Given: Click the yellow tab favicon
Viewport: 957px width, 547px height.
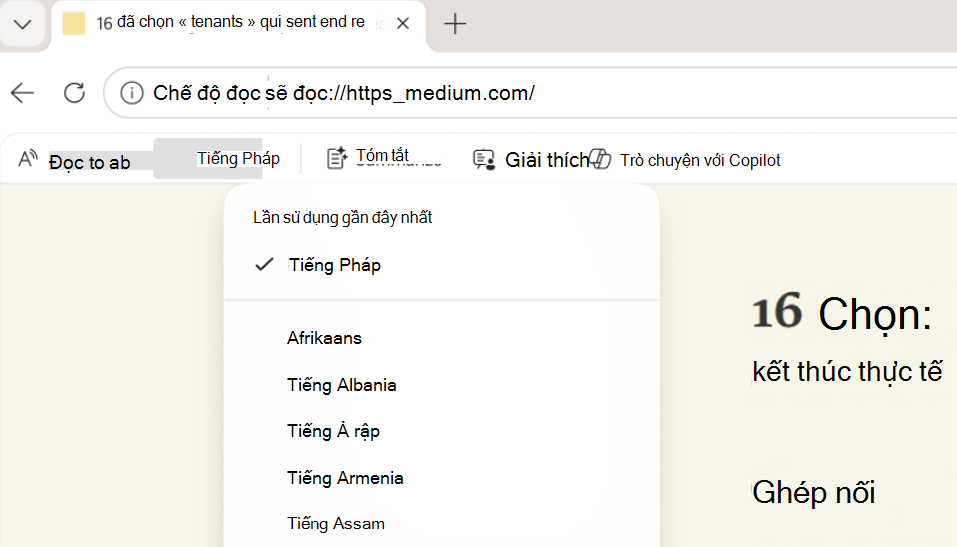Looking at the screenshot, I should coord(74,23).
